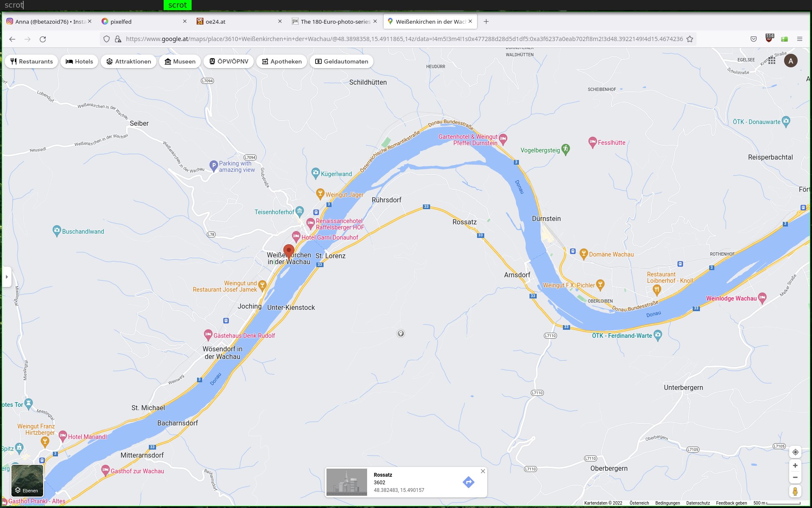Open the Bedingungen terms link
This screenshot has width=812, height=508.
click(667, 503)
